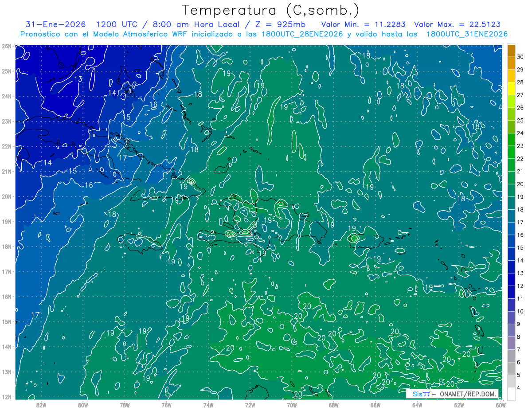Click the "64W" longitude axis label

[417, 404]
